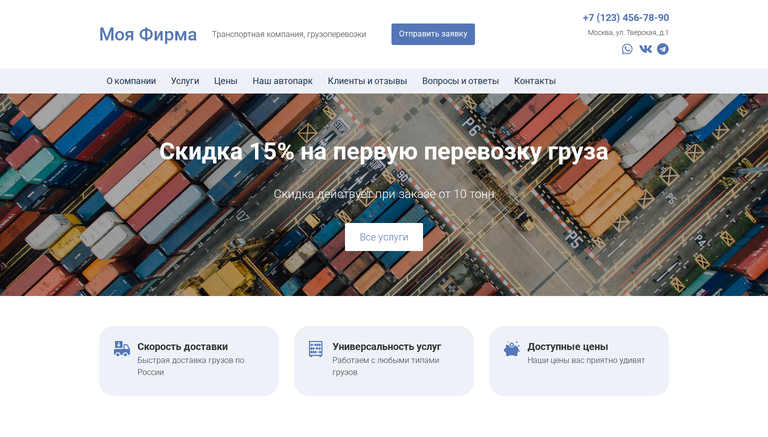Select Доступные цены card title
Image resolution: width=768 pixels, height=437 pixels.
pos(568,346)
